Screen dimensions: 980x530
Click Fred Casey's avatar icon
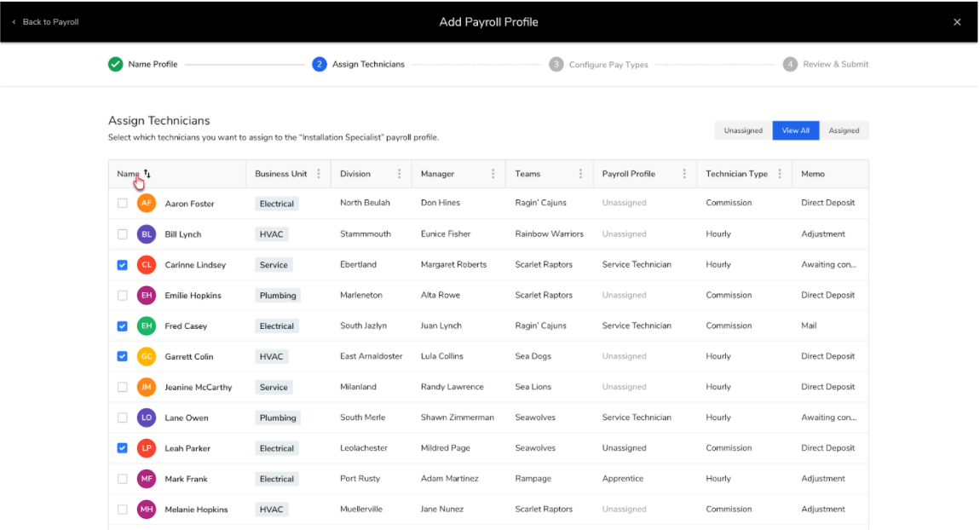[147, 325]
